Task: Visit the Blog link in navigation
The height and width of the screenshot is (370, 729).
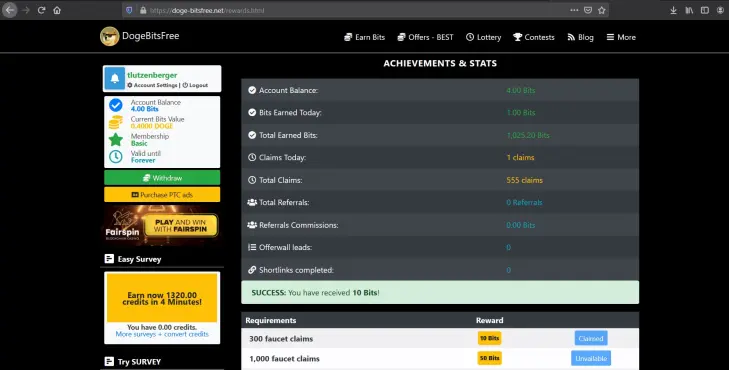Action: [580, 37]
